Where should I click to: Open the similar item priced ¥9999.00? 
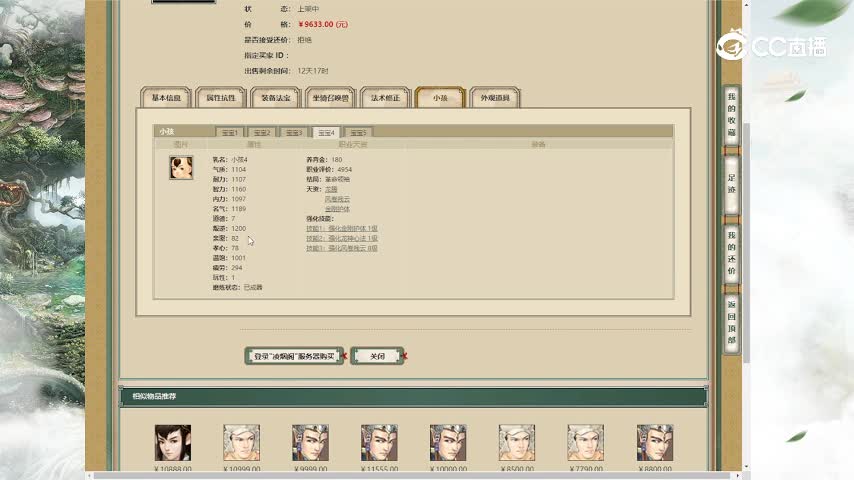[x=310, y=443]
